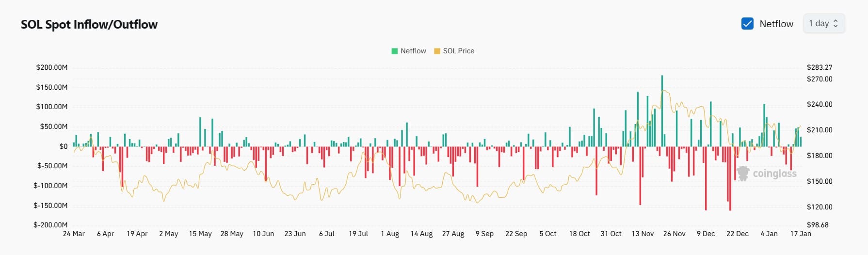Click the $0 baseline axis label
Image resolution: width=868 pixels, height=255 pixels.
[x=64, y=146]
